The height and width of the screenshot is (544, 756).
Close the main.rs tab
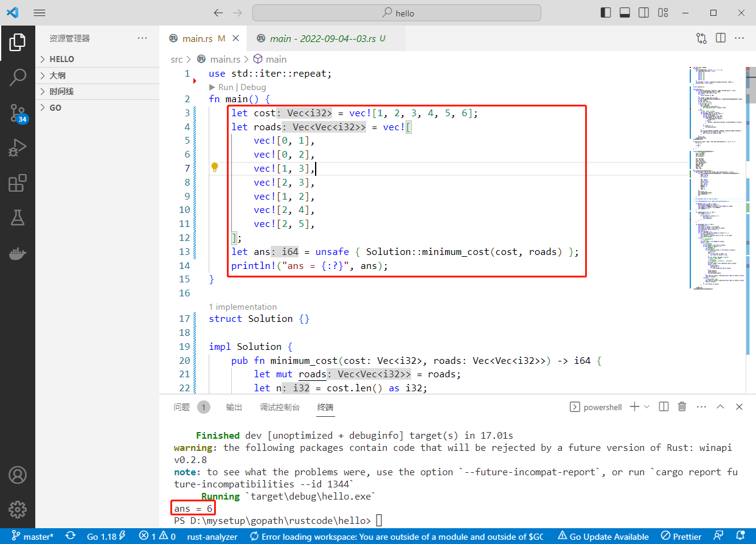[236, 38]
